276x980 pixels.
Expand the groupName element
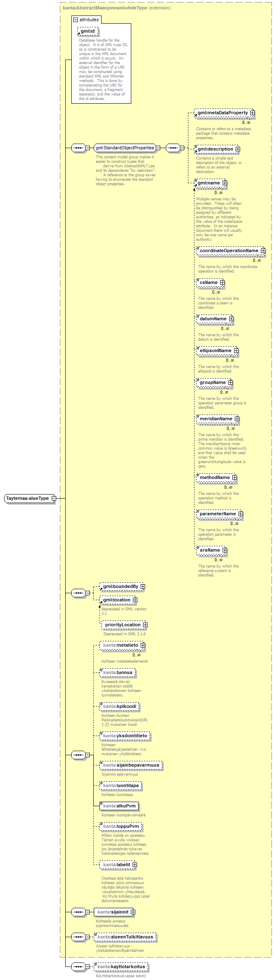(x=230, y=382)
